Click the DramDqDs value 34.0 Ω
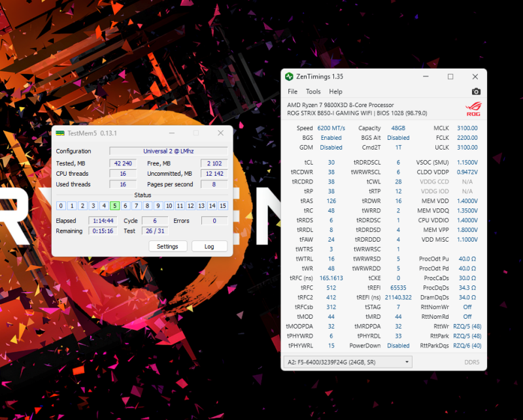The image size is (523, 420). [467, 297]
